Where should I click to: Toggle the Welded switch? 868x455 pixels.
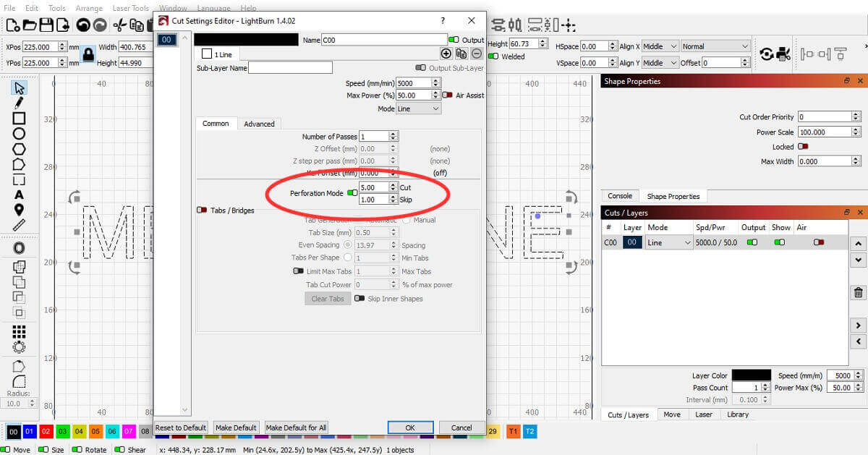coord(493,56)
